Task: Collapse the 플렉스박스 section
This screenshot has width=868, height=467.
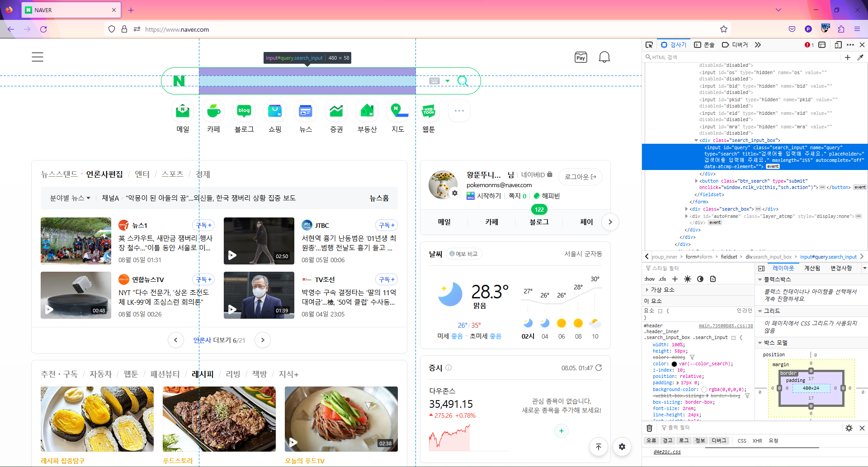Action: pos(760,279)
